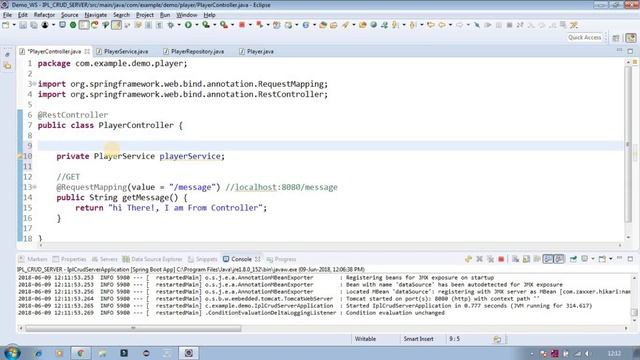Image resolution: width=640 pixels, height=360 pixels.
Task: Open the Properties view tab
Action: 69,259
